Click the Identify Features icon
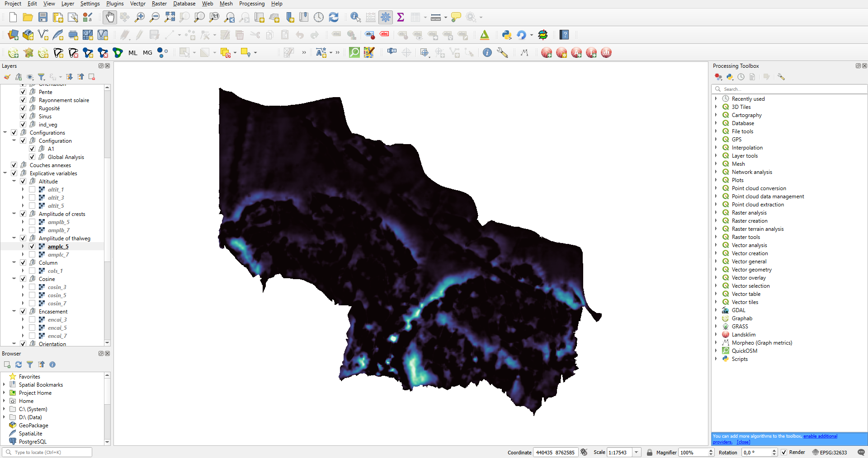Viewport: 868px width, 458px height. 355,17
